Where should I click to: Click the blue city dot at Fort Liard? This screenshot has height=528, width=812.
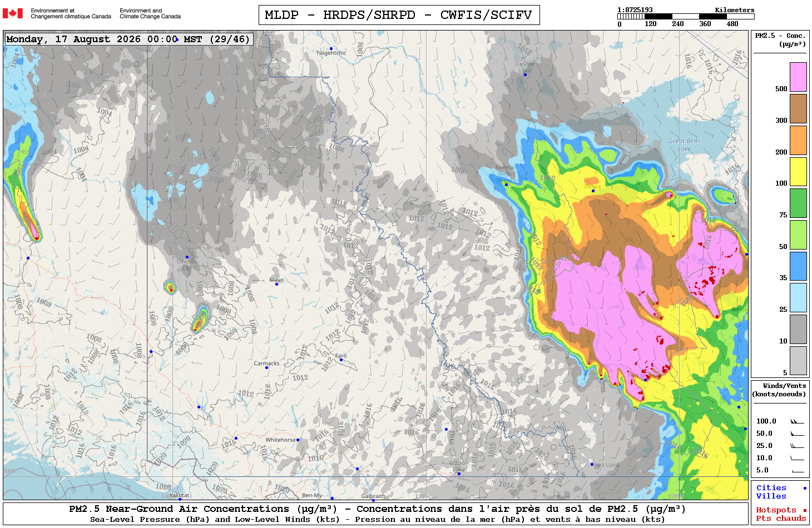pos(592,464)
